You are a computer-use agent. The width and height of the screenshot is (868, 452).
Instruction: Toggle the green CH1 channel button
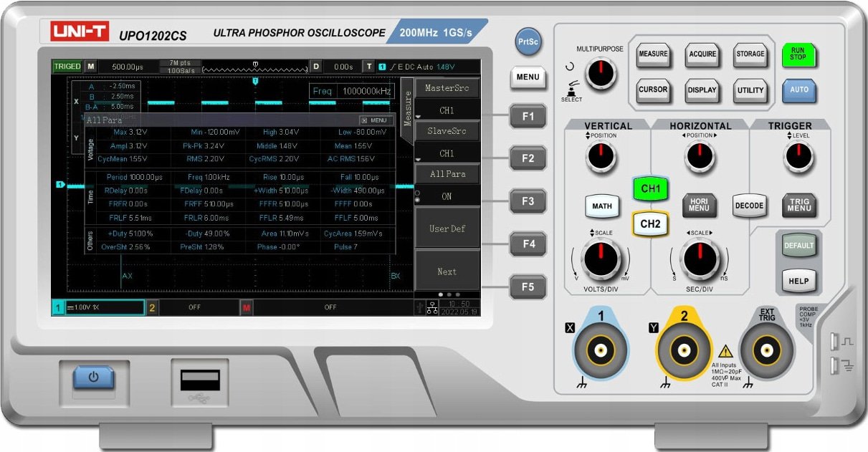tap(650, 189)
